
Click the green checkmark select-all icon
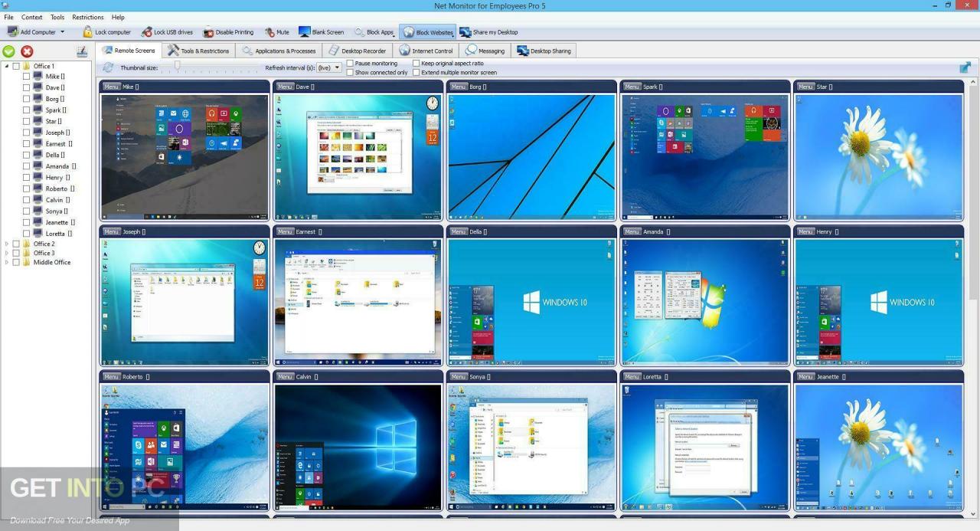(9, 51)
